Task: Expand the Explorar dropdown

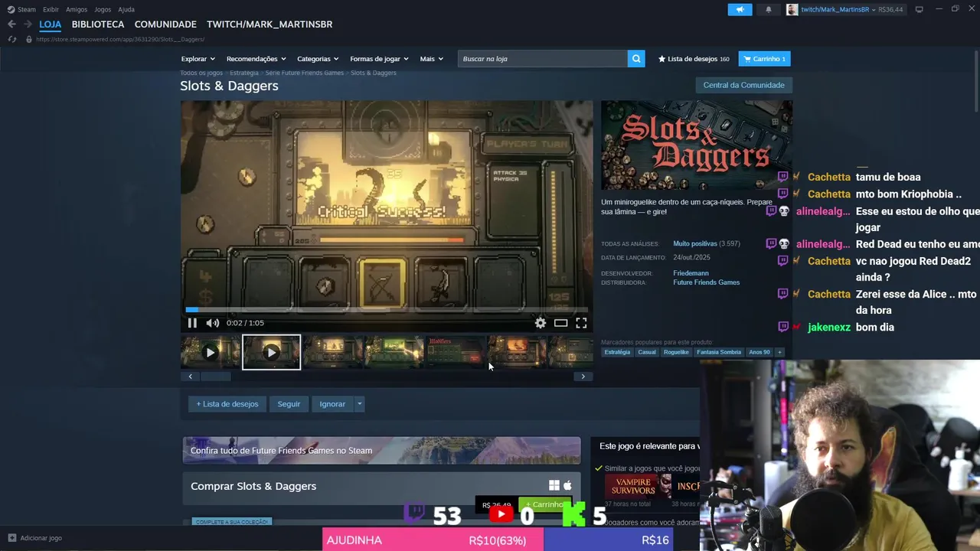Action: [x=198, y=59]
